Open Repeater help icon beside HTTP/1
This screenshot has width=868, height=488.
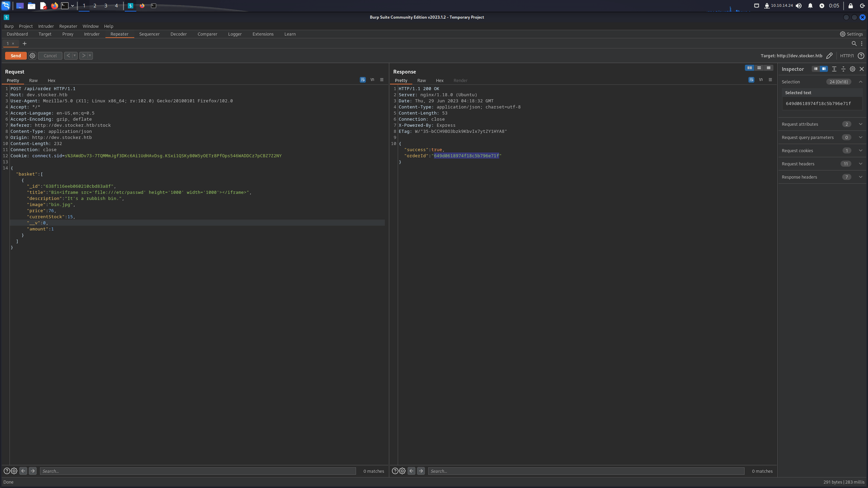click(x=861, y=56)
